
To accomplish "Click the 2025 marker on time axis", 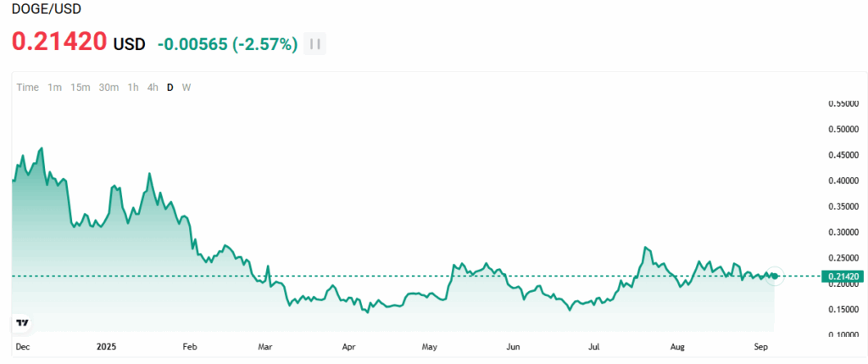I will click(x=106, y=347).
